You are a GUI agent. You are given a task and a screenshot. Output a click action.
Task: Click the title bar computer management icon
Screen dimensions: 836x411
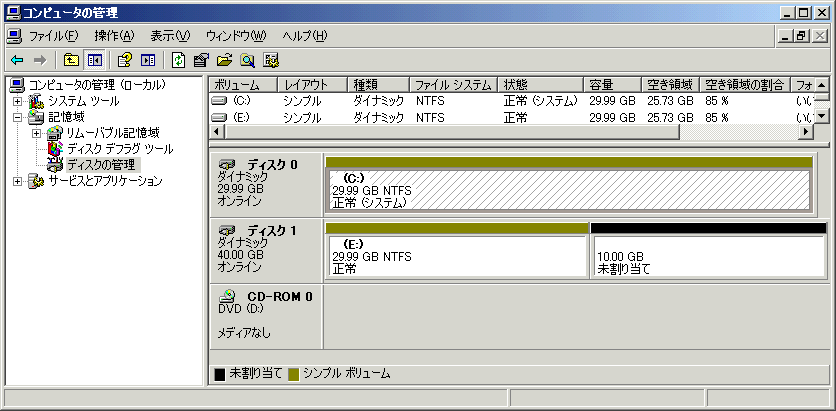14,12
